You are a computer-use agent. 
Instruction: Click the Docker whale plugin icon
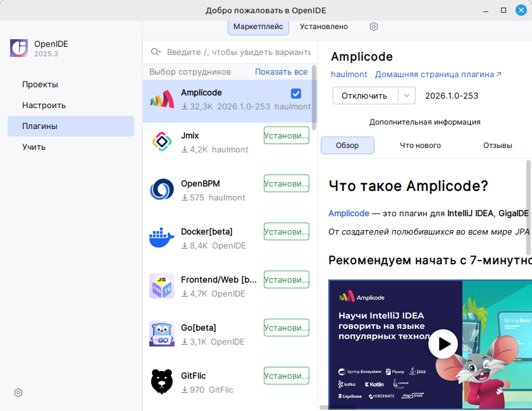(162, 238)
